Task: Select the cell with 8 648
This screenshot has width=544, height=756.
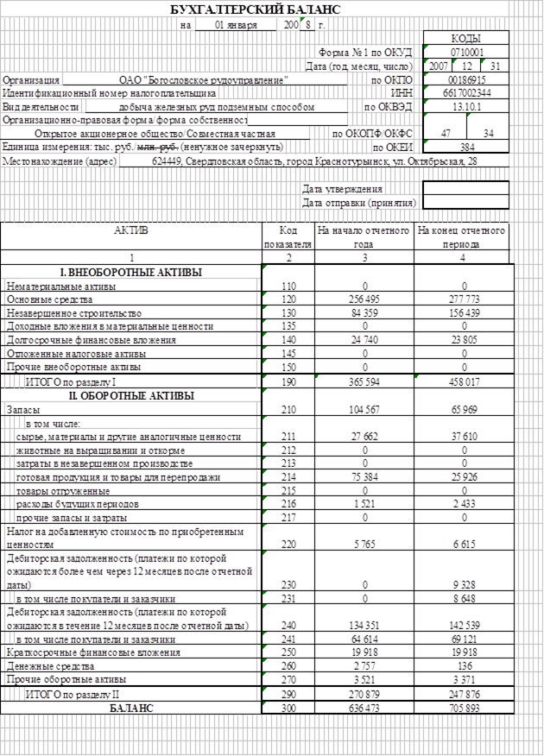Action: pyautogui.click(x=464, y=598)
